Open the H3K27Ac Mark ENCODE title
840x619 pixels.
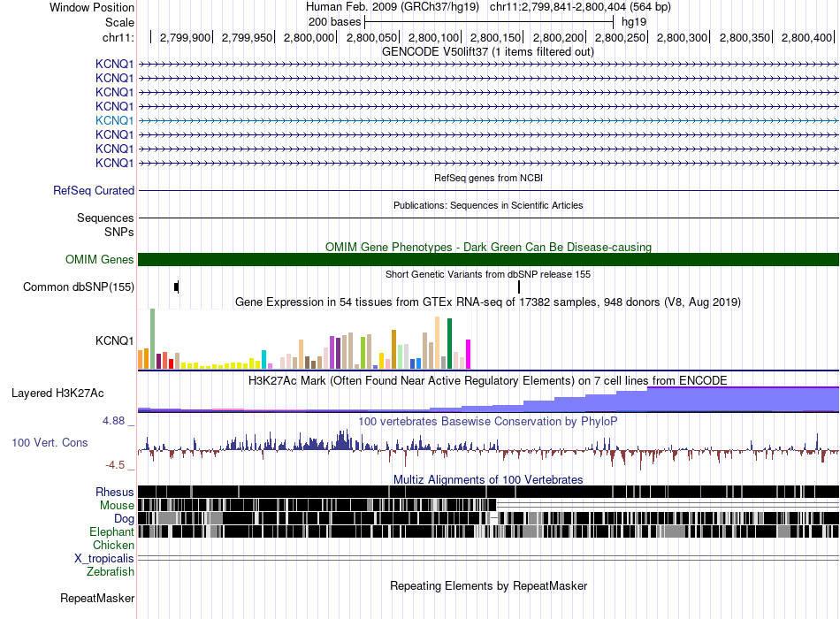tap(488, 381)
